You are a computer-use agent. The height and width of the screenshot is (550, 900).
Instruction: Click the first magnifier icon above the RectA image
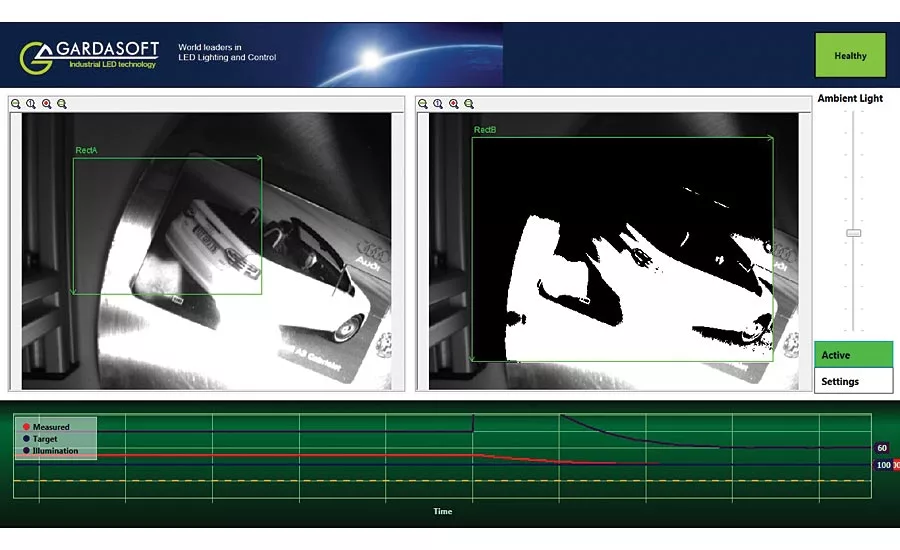coord(15,104)
